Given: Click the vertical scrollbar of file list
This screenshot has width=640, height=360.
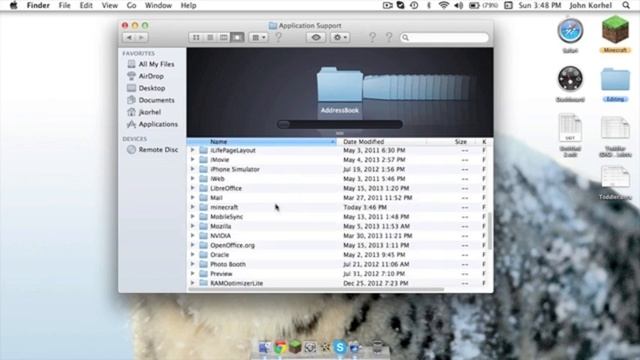Looking at the screenshot, I should point(490,231).
